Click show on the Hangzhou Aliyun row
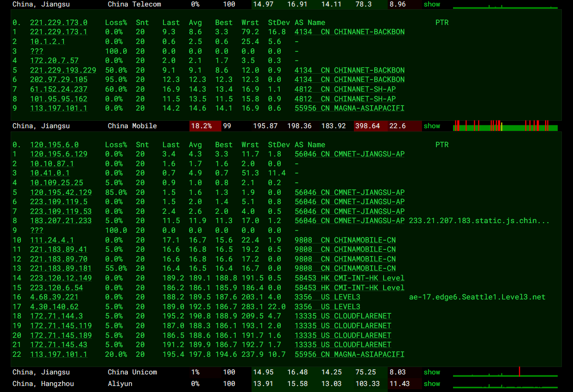 coord(432,384)
